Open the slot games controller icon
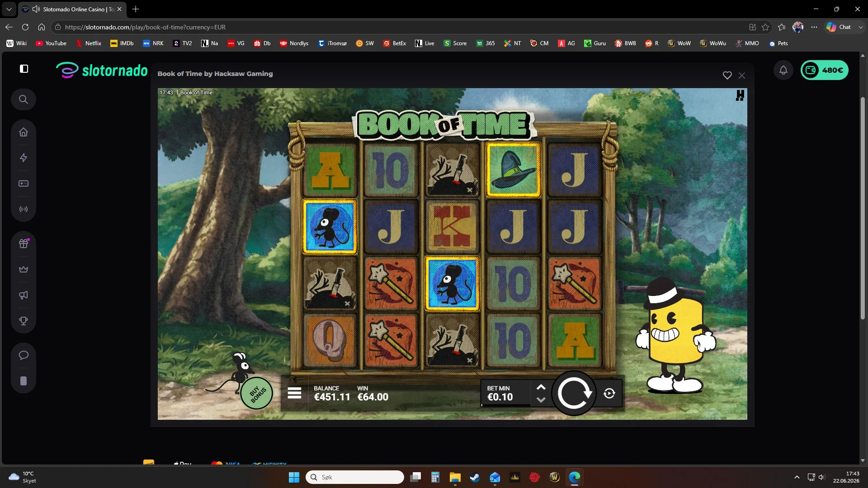 coord(24,183)
